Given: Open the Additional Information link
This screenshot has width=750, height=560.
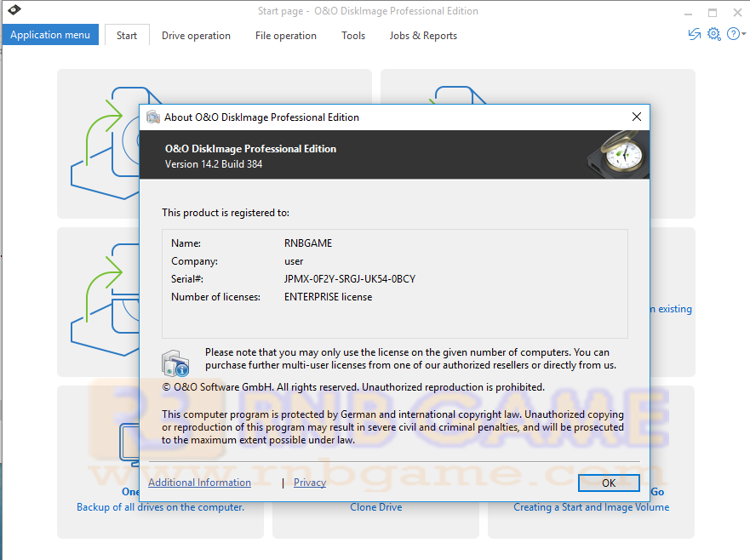Looking at the screenshot, I should (x=199, y=483).
